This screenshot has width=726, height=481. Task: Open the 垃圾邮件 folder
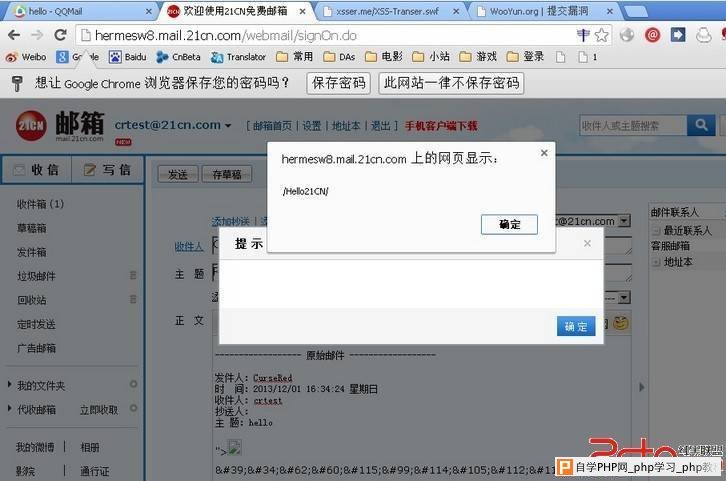click(36, 276)
